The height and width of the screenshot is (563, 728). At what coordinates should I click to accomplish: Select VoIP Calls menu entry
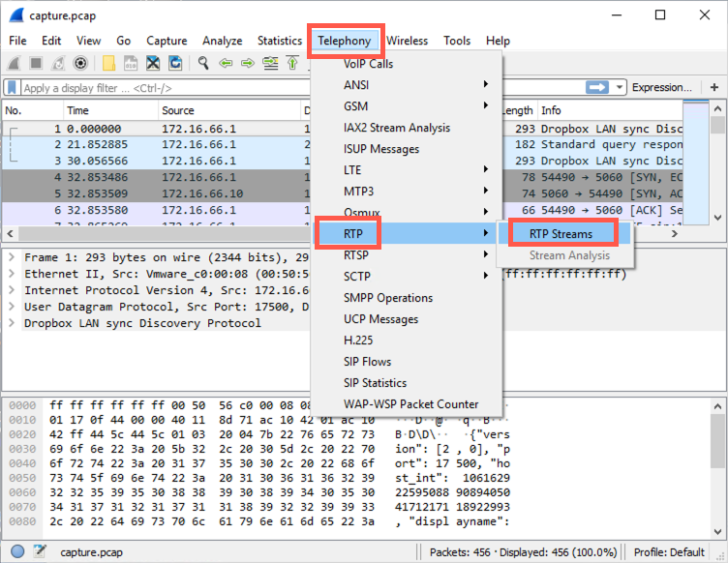coord(407,64)
